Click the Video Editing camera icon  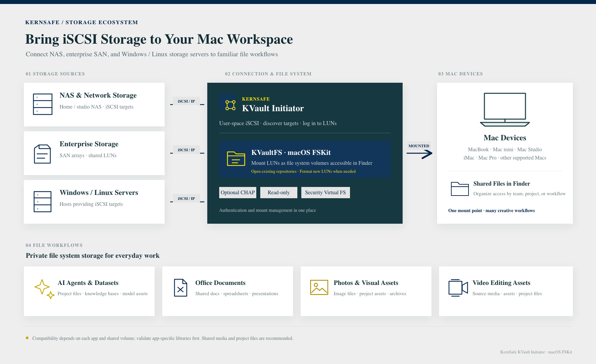point(458,288)
